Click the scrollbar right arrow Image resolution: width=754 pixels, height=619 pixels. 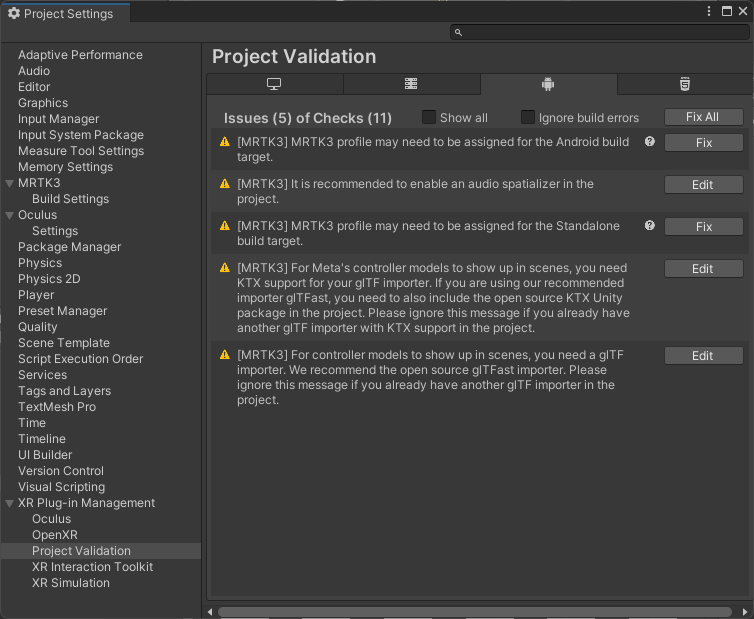(x=745, y=612)
